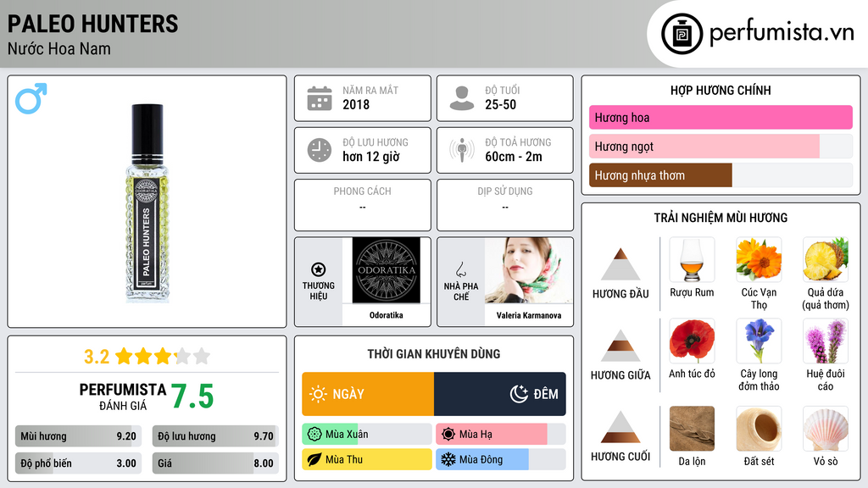The width and height of the screenshot is (868, 488).
Task: Open the Valeria Karmanova perfumer photo
Action: pos(529,270)
